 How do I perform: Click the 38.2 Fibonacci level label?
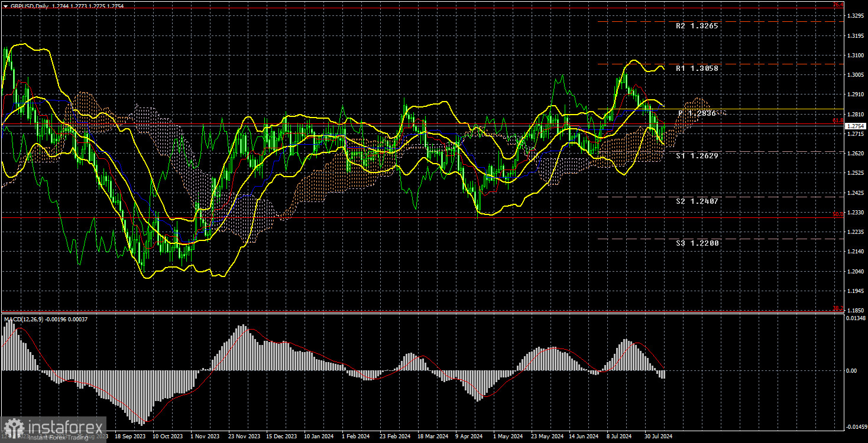tap(838, 308)
